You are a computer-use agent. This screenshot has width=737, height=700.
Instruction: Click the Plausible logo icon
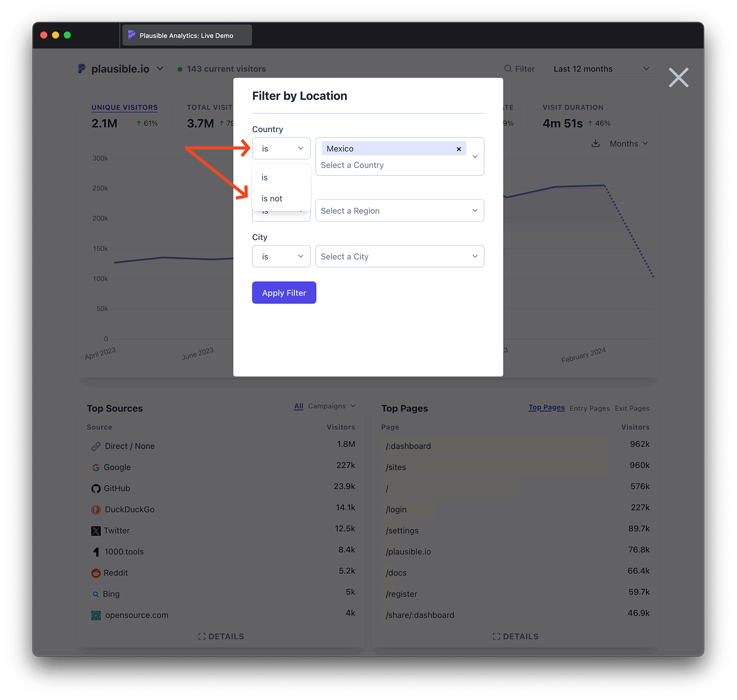(82, 69)
